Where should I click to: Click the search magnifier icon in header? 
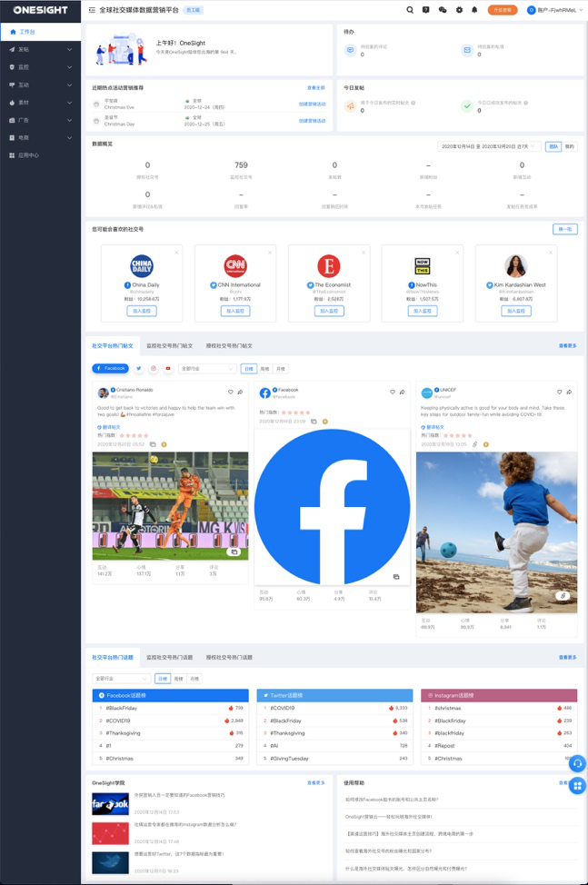410,10
